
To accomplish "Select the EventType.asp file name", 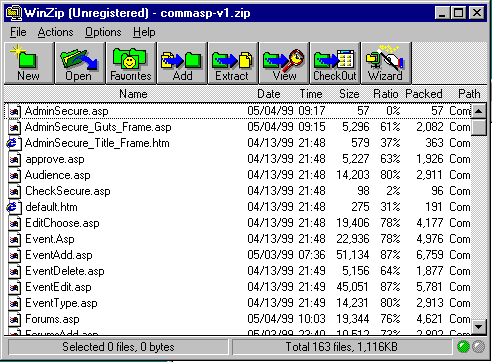I will click(61, 303).
